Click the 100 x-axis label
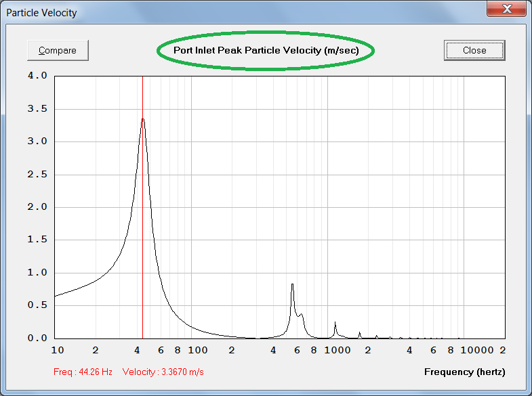The width and height of the screenshot is (532, 396). click(x=198, y=350)
